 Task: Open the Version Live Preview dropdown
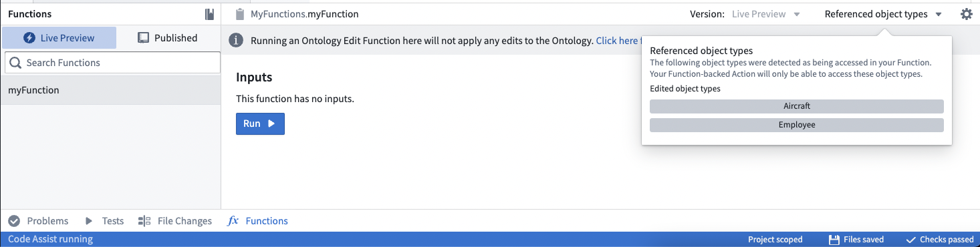click(766, 14)
